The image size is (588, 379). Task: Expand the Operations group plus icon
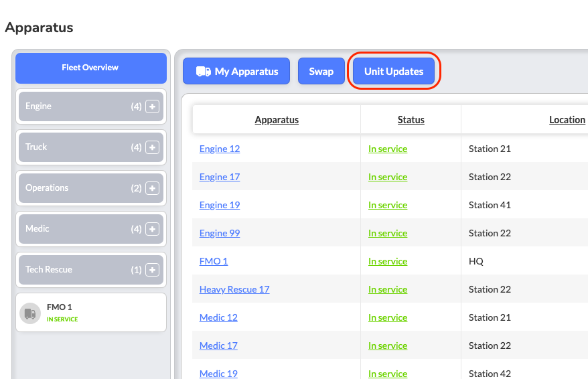[152, 188]
